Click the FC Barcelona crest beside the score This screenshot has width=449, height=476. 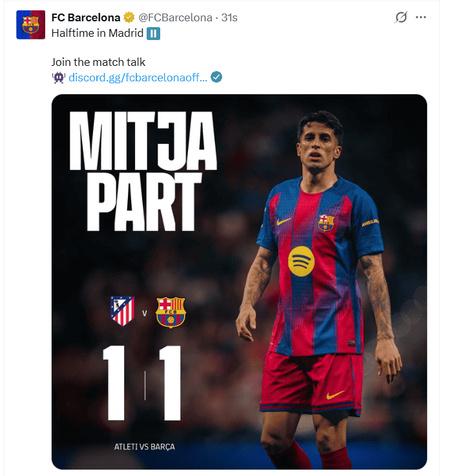(171, 312)
